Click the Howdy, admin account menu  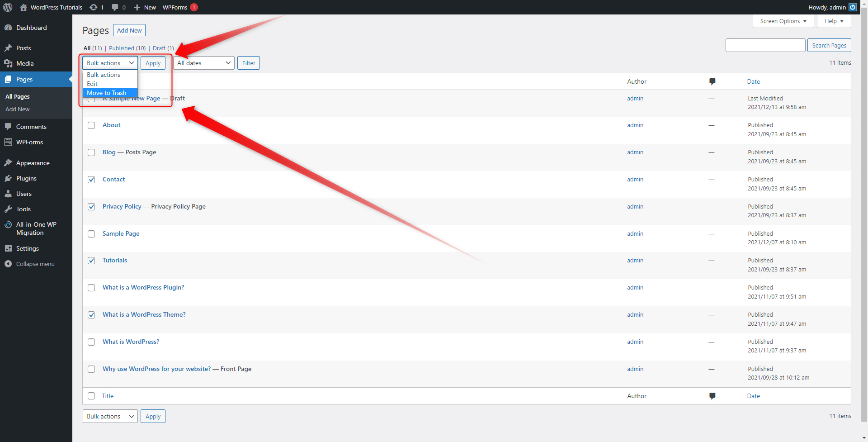click(x=832, y=7)
